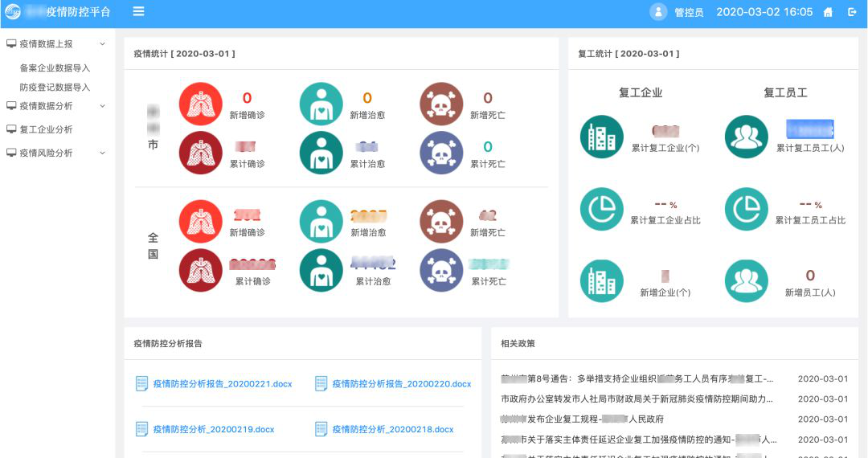Click the national 新增治愈 person icon

click(x=321, y=221)
